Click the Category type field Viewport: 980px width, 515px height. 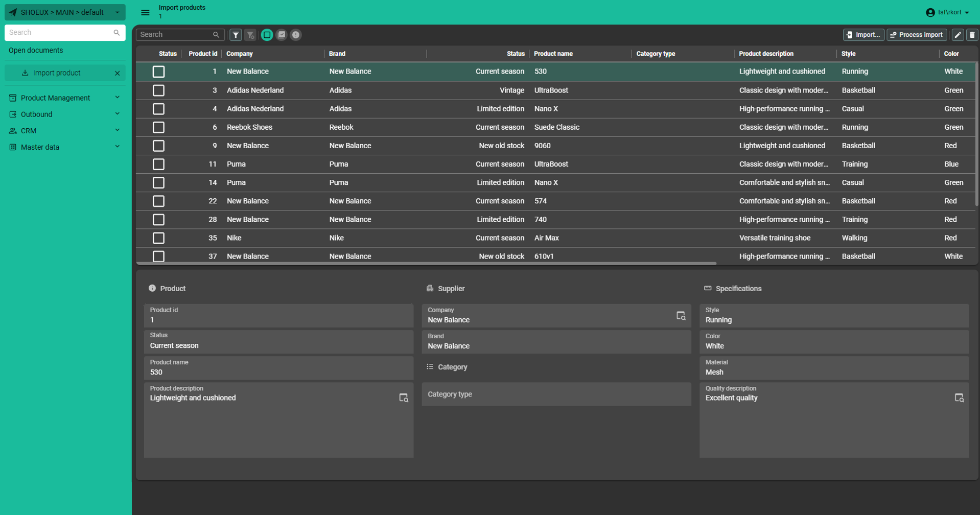[556, 394]
